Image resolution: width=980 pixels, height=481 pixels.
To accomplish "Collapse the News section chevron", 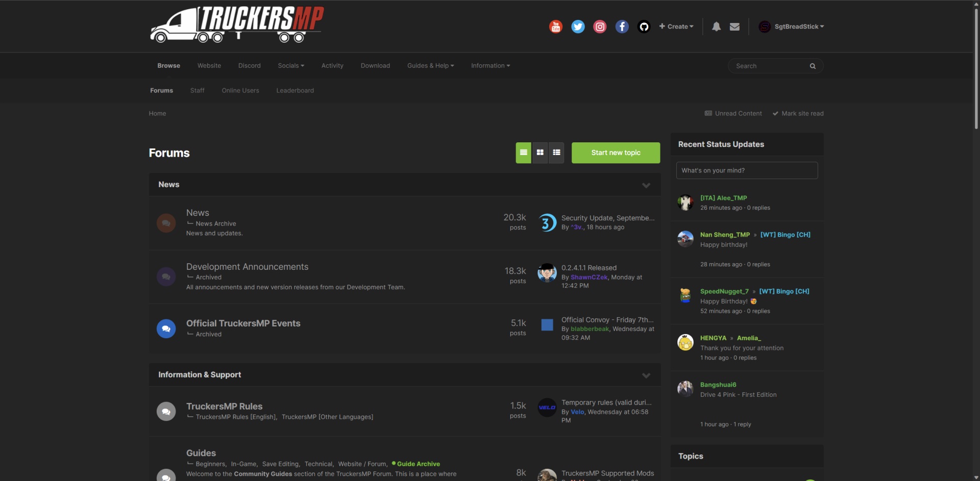I will pyautogui.click(x=646, y=185).
